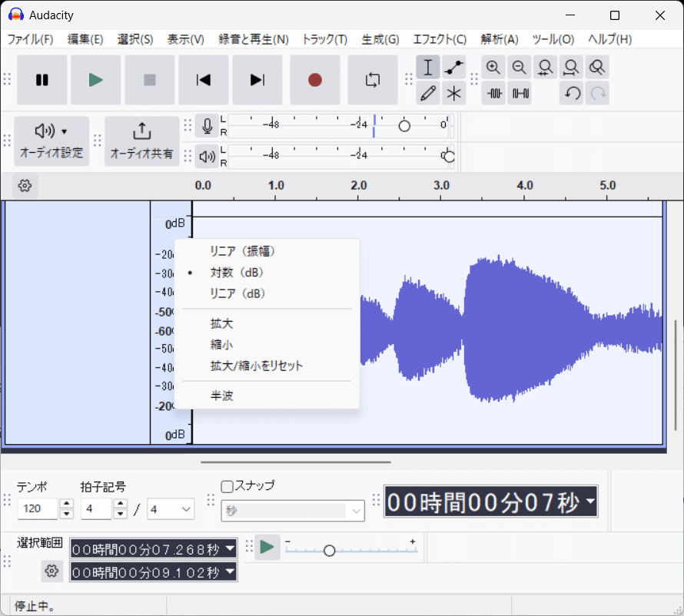Increase time signature numerator stepper
This screenshot has width=684, height=616.
[121, 504]
